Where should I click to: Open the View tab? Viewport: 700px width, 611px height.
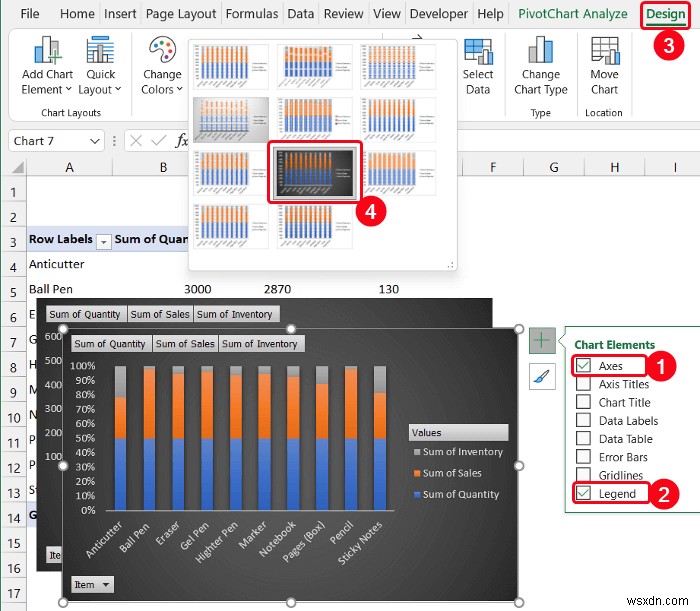(x=387, y=14)
